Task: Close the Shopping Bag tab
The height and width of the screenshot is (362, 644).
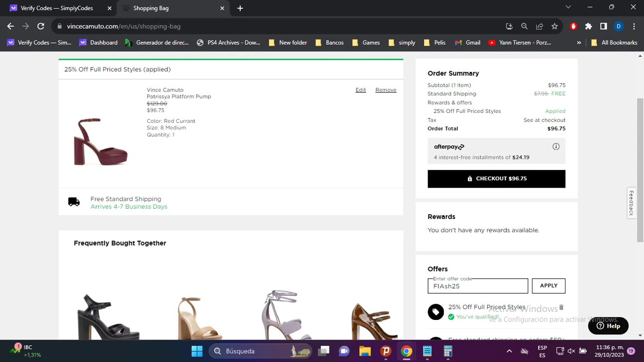Action: (222, 8)
